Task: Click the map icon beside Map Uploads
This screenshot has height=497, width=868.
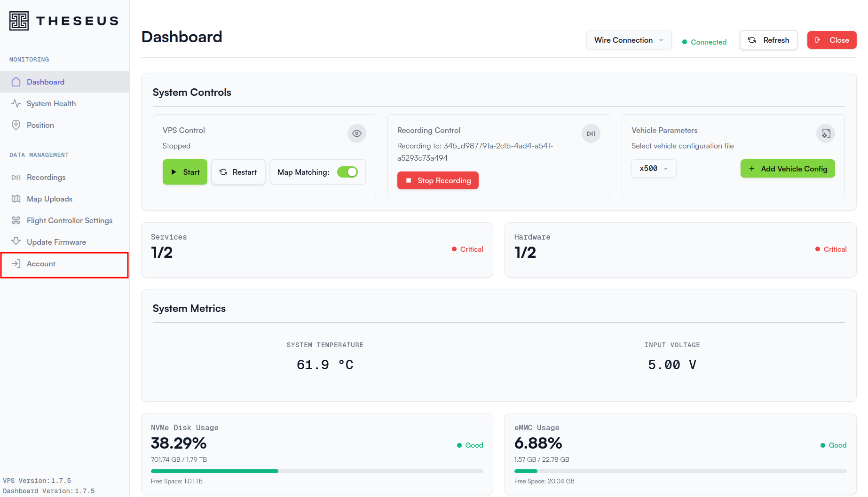Action: [16, 199]
